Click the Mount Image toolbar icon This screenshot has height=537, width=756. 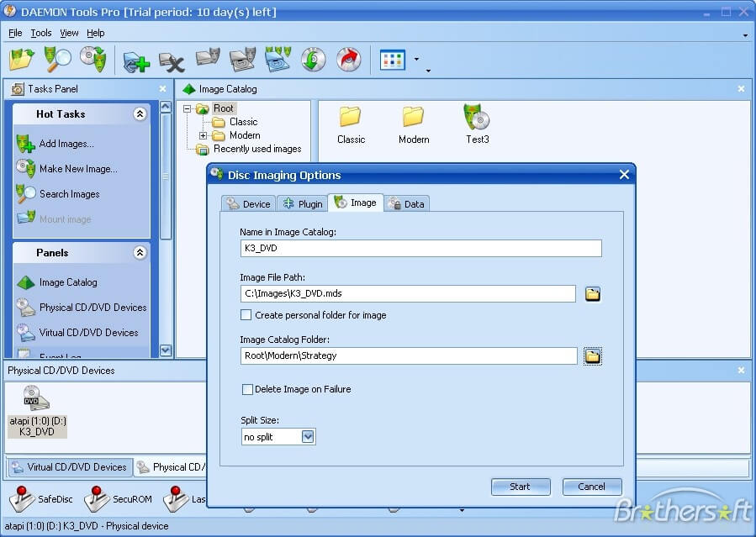tap(208, 58)
